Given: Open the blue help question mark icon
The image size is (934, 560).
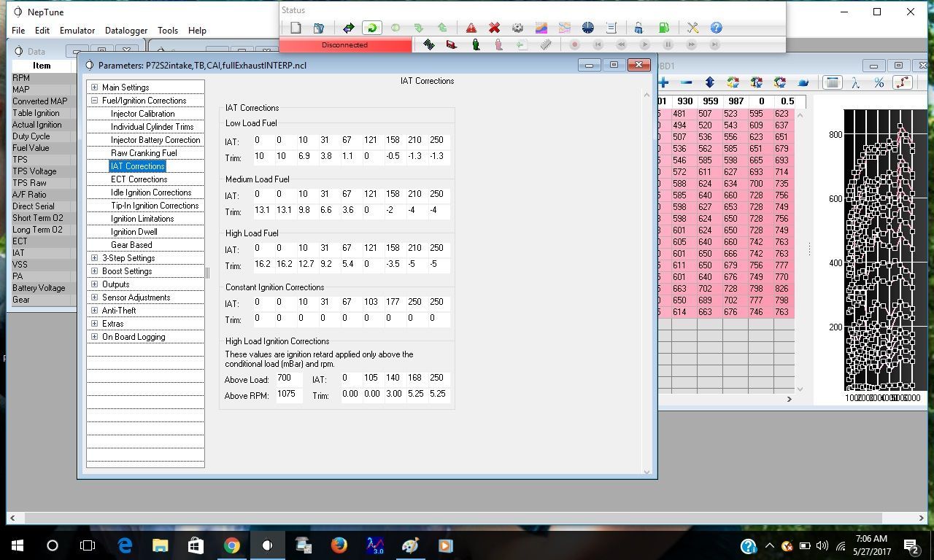Looking at the screenshot, I should (x=716, y=28).
